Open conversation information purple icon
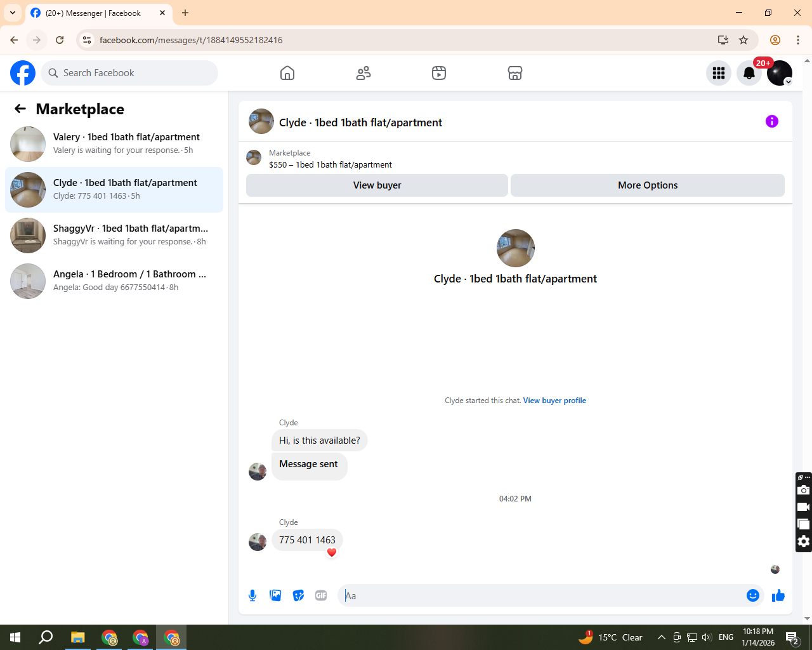 772,121
